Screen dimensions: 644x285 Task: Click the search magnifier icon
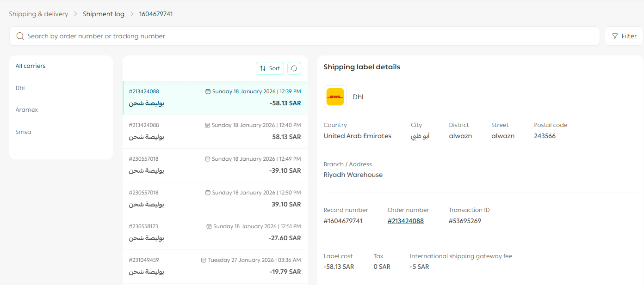coord(20,36)
